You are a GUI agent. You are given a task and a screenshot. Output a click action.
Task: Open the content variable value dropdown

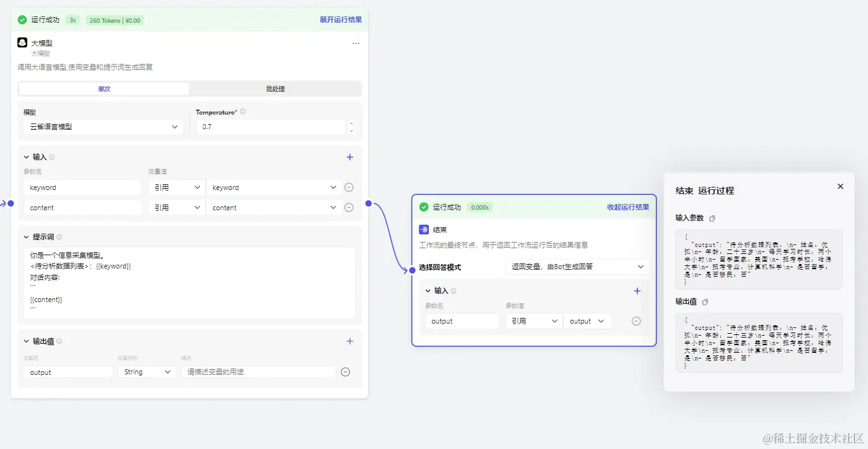[x=274, y=208]
